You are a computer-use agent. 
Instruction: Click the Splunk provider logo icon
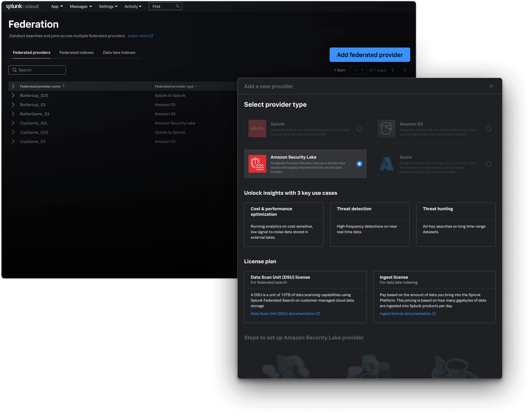coord(257,128)
